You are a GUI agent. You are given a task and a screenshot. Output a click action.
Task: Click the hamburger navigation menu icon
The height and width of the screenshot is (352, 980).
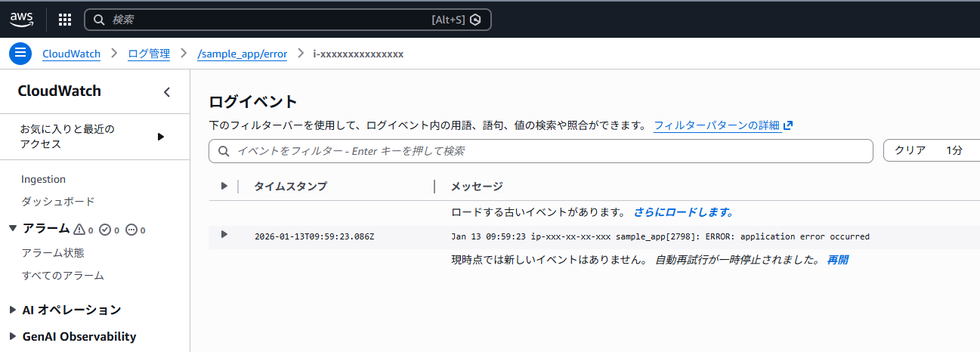pos(20,54)
